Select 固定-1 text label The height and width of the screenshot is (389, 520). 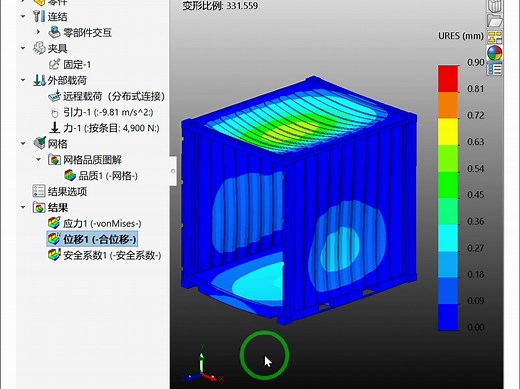pyautogui.click(x=77, y=64)
